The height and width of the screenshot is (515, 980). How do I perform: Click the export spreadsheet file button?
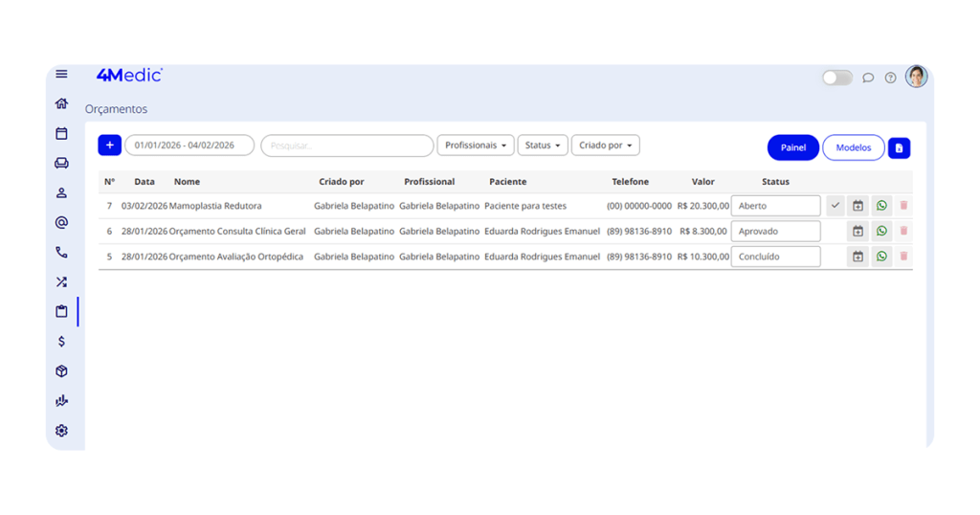[899, 147]
